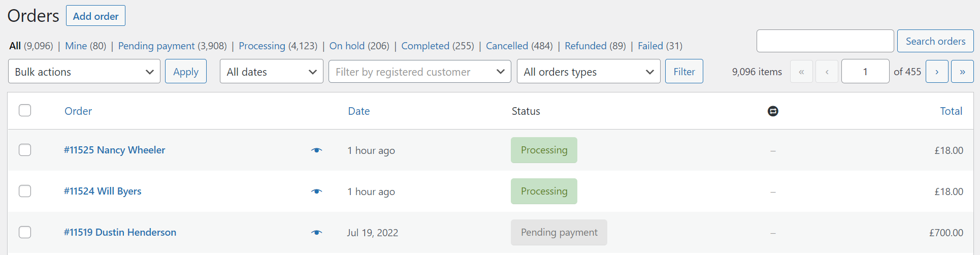The height and width of the screenshot is (255, 980).
Task: Jump to last page of orders
Action: (962, 72)
